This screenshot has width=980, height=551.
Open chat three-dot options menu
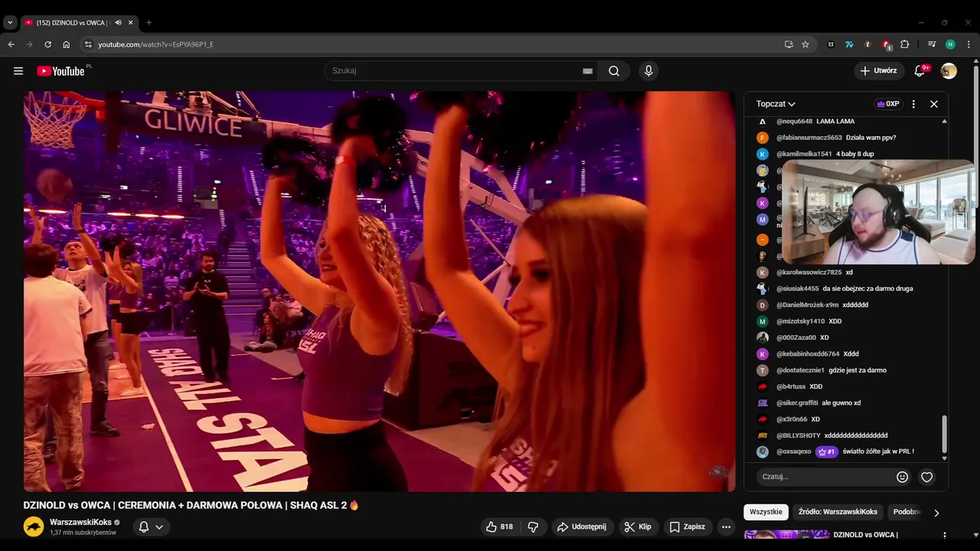pos(913,104)
